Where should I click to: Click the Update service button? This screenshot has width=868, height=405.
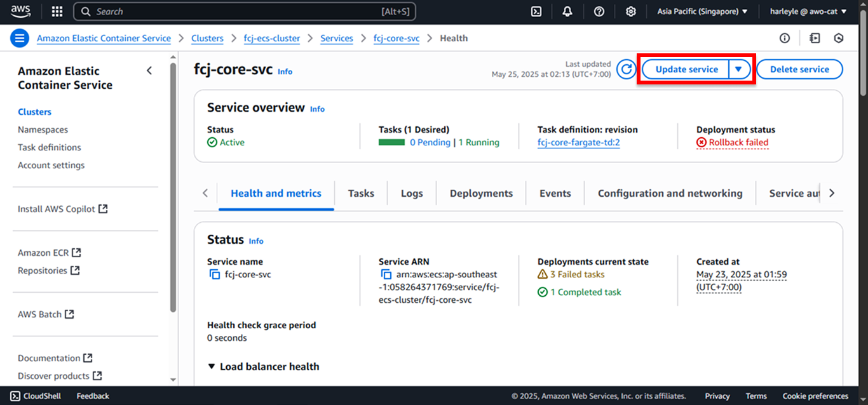click(686, 69)
